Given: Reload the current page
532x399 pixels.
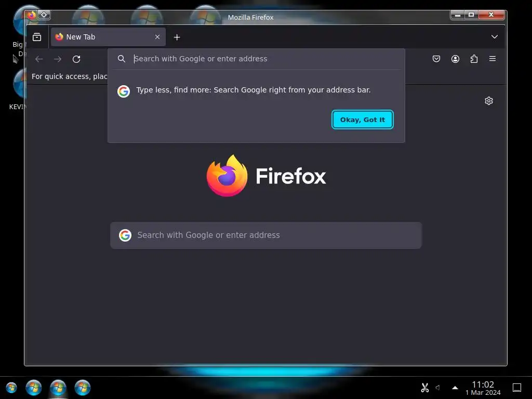Looking at the screenshot, I should pos(76,59).
